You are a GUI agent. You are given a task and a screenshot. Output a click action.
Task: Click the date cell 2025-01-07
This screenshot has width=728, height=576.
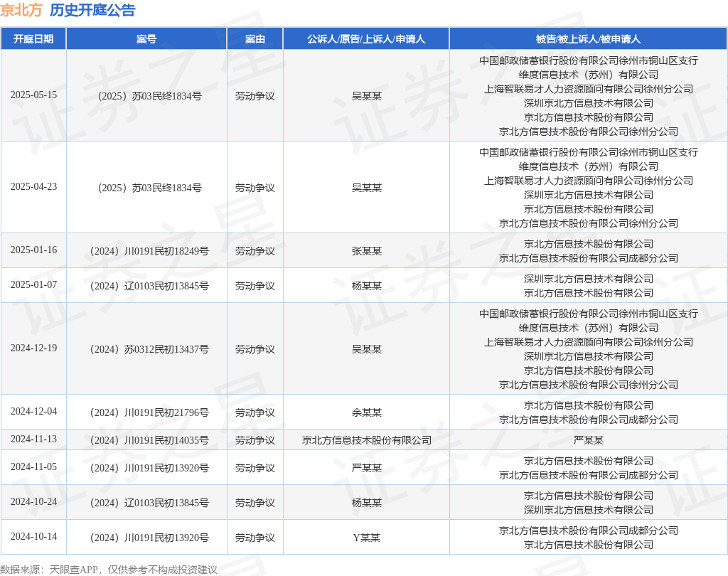[34, 284]
